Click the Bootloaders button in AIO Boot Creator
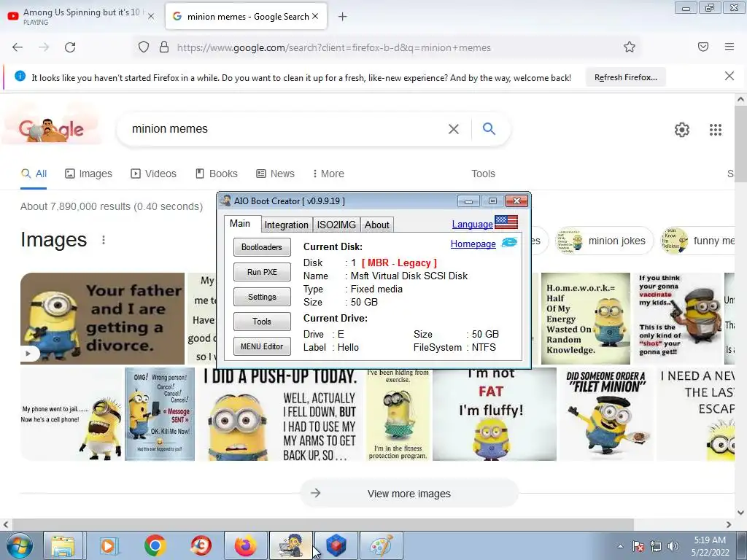This screenshot has width=747, height=560. point(262,247)
